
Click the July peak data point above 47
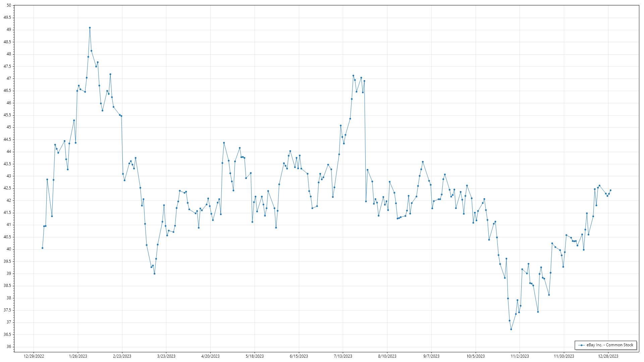[353, 76]
